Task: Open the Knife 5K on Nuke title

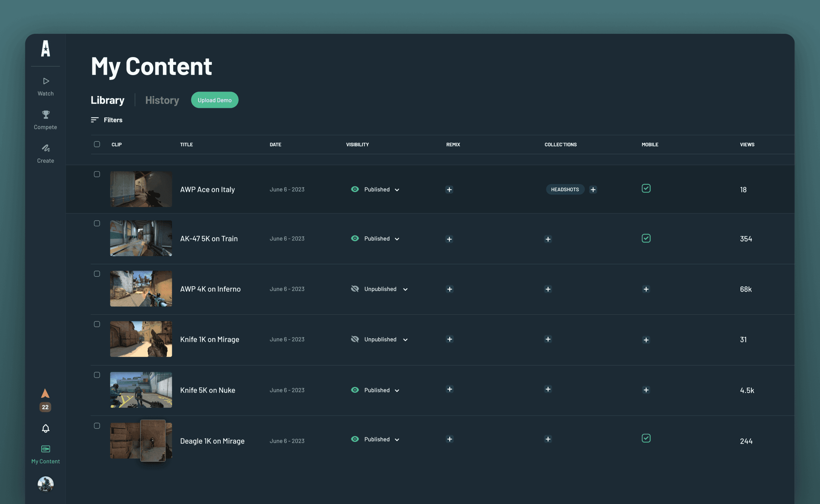Action: (208, 390)
